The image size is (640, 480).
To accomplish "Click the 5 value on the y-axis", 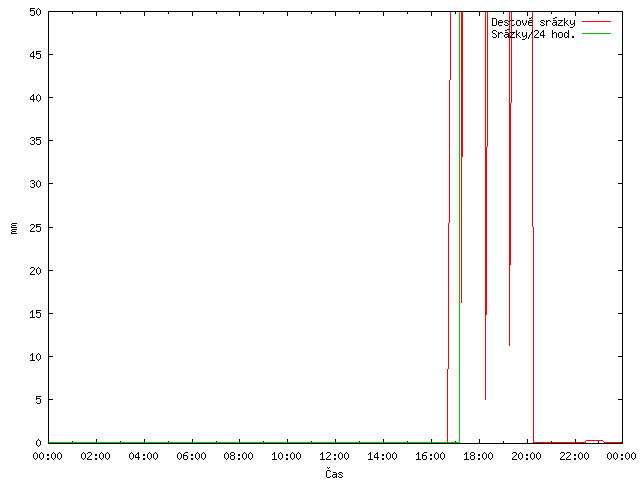I will (x=38, y=400).
